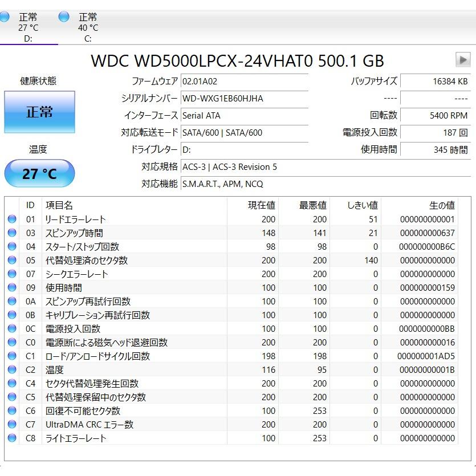This screenshot has width=476, height=476.
Task: Select the 電源断による磁気ヘッド退避回数 attribute name
Action: [x=107, y=343]
